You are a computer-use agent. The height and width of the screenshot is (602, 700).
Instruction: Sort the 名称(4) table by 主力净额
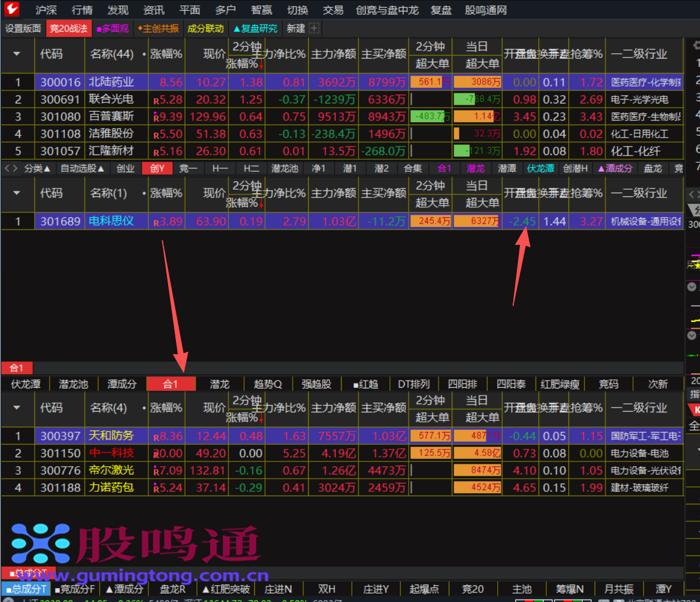tap(333, 408)
